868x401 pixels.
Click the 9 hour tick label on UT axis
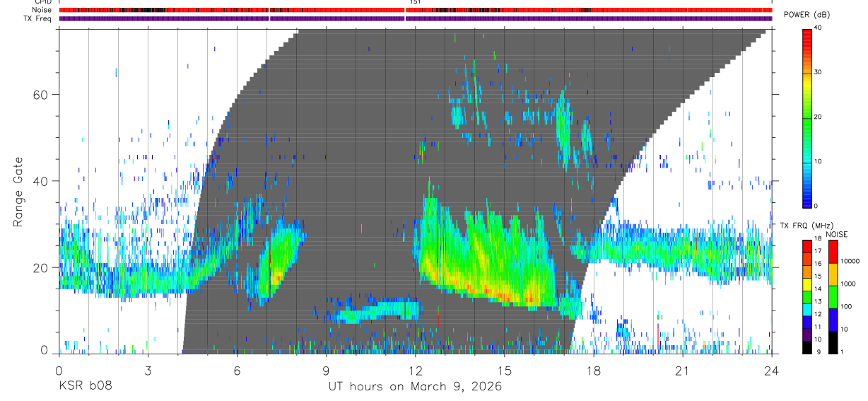326,371
